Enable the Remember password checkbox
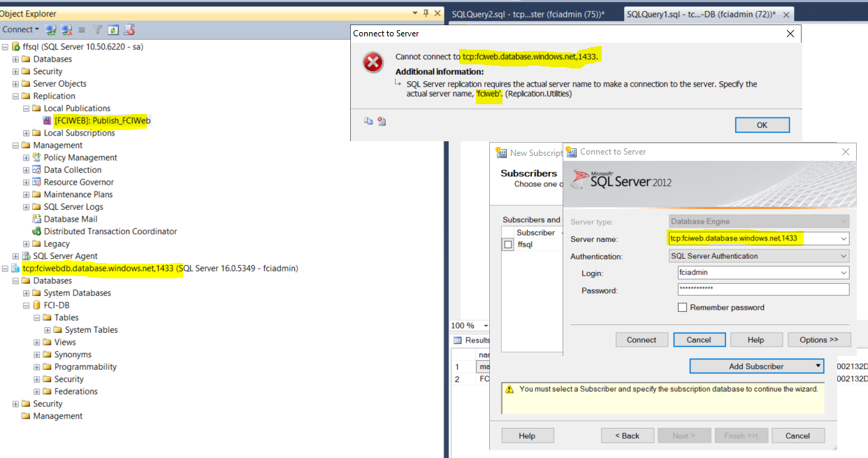Image resolution: width=868 pixels, height=458 pixels. pyautogui.click(x=682, y=308)
